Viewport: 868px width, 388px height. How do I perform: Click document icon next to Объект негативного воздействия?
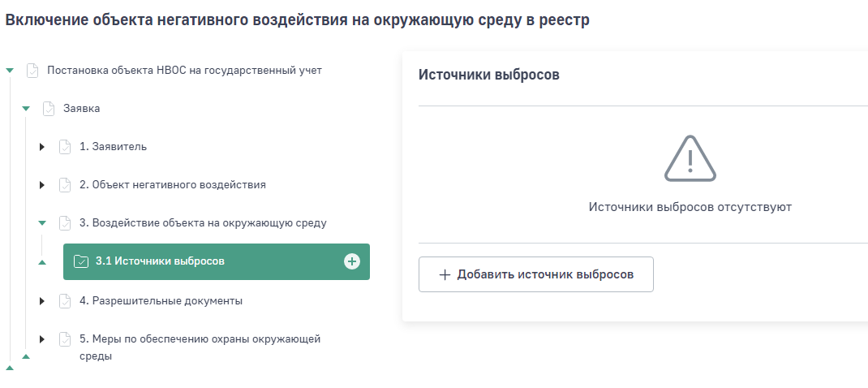click(x=65, y=185)
